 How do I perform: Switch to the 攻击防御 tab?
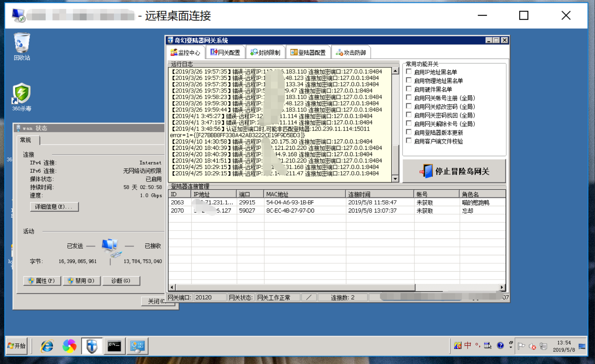click(x=351, y=52)
